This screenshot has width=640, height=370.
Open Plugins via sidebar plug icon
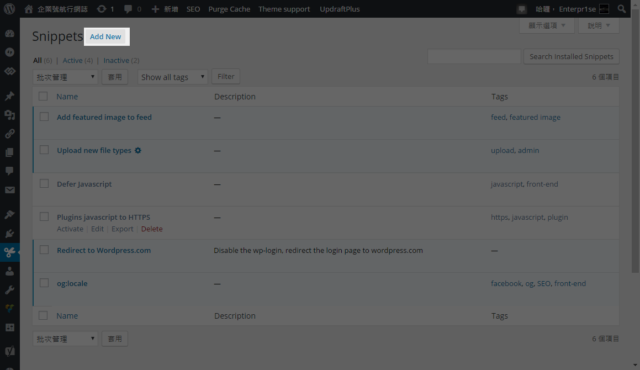tap(9, 233)
